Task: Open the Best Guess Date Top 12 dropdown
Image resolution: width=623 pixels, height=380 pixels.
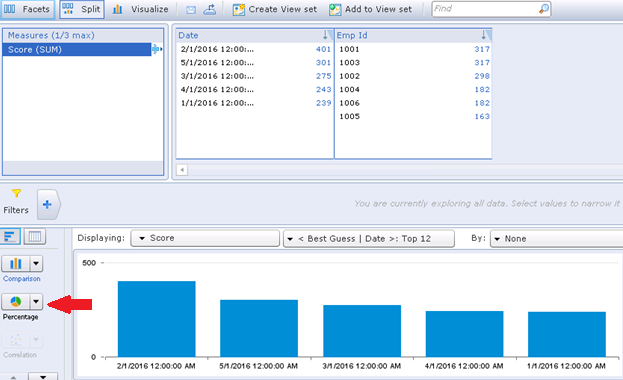Action: click(369, 239)
